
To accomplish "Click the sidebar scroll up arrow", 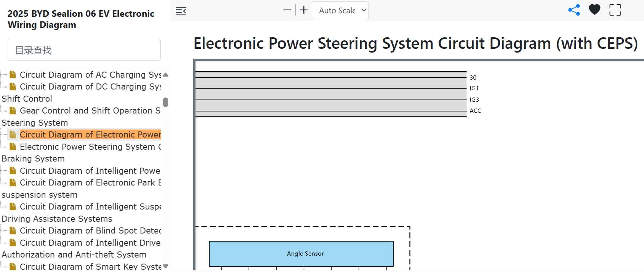I will tap(165, 75).
